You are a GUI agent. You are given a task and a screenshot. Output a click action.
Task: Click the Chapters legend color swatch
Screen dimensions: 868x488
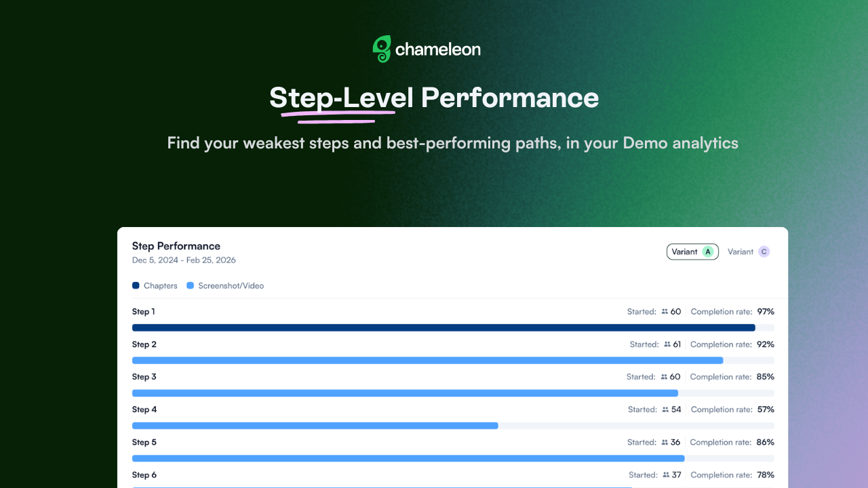pos(136,286)
